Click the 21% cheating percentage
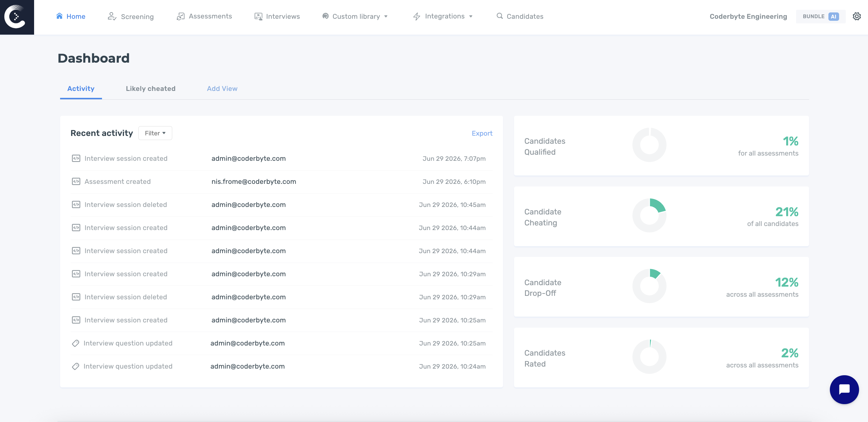Viewport: 868px width, 422px height. tap(787, 212)
